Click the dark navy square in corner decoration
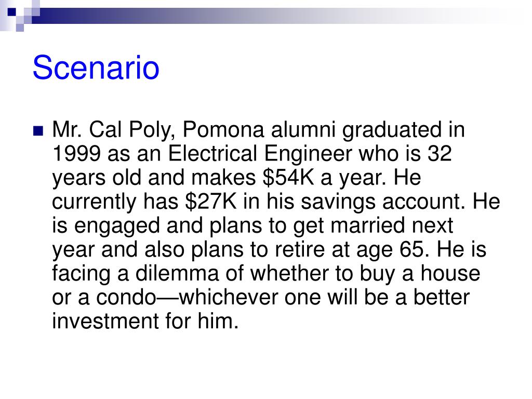The height and width of the screenshot is (399, 532). tap(12, 12)
